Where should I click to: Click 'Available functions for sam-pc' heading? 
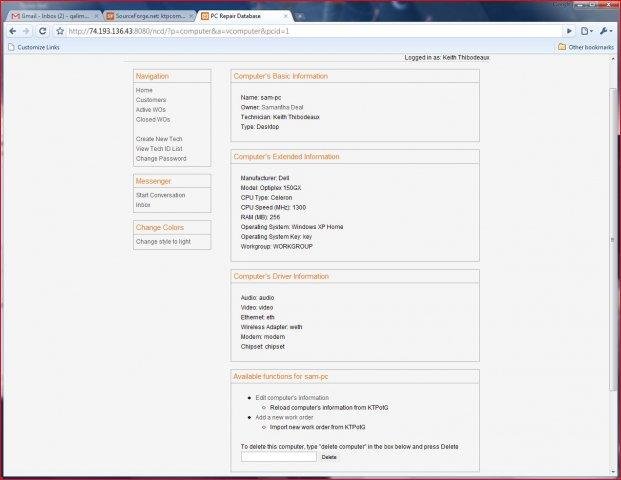pos(280,376)
